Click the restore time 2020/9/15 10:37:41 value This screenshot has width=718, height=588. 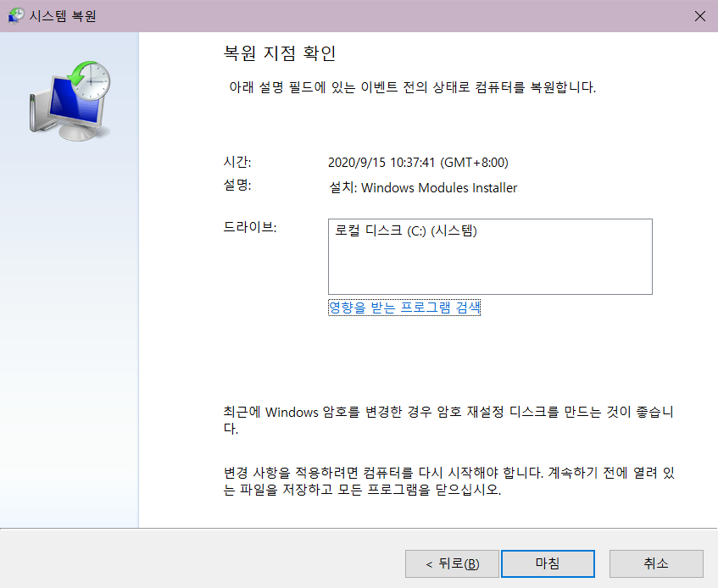coord(418,163)
